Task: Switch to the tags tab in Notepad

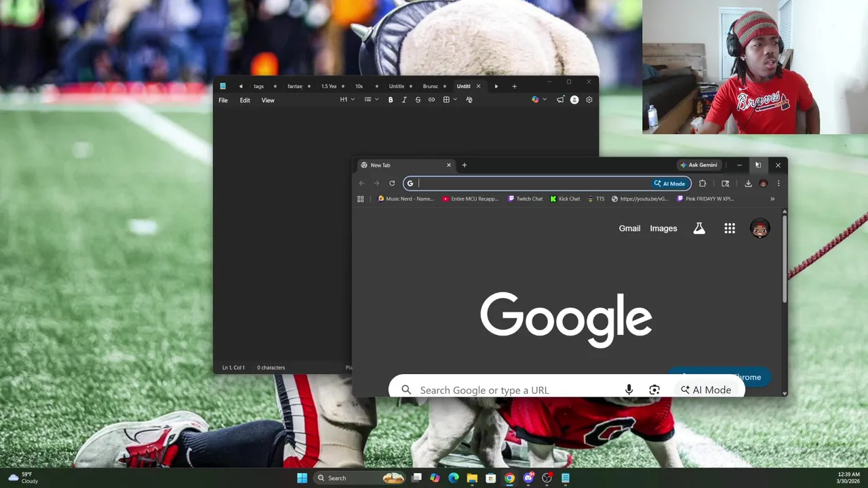Action: (x=259, y=86)
